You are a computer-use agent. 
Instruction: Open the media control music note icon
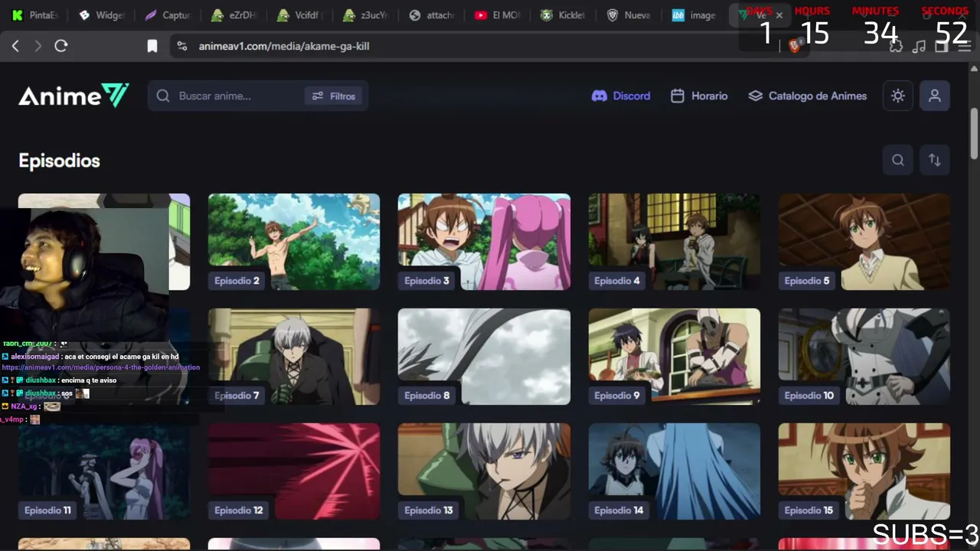[x=920, y=46]
